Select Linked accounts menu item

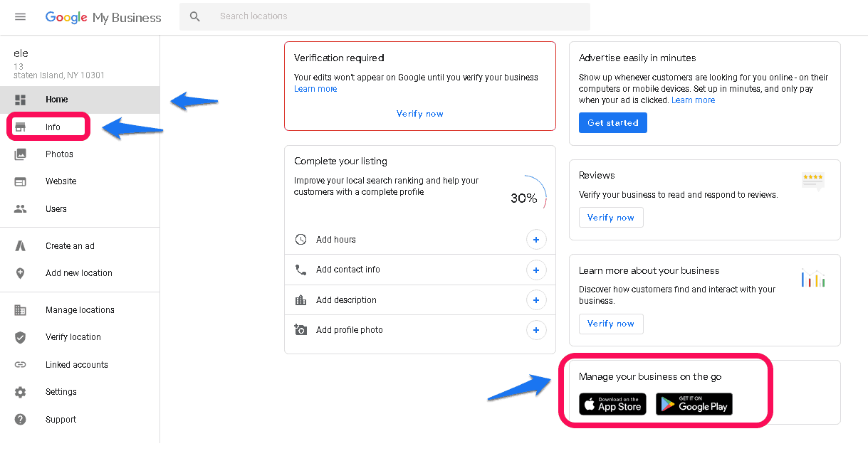point(80,365)
